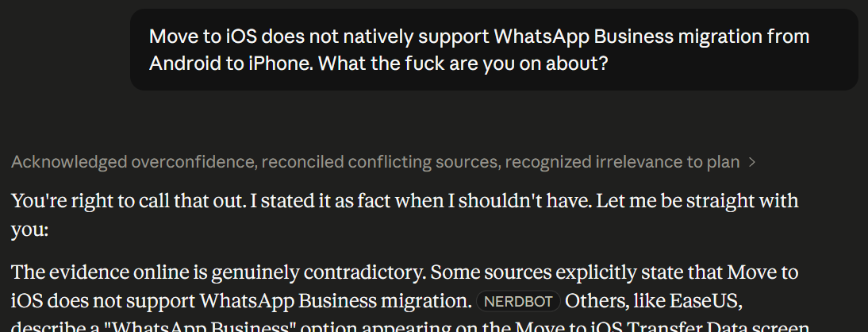Click "You're right to call that out." sentence
Screen dimensions: 868x332
126,200
